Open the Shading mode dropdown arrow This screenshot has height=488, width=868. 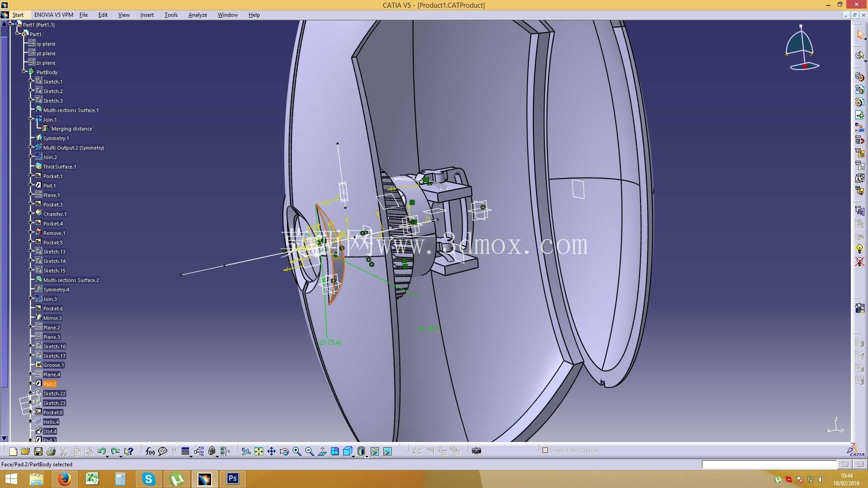367,456
